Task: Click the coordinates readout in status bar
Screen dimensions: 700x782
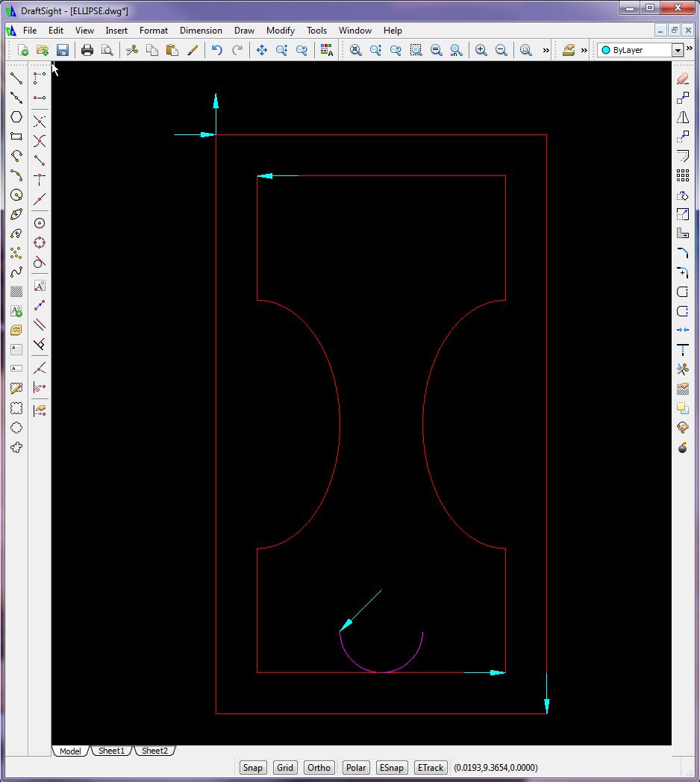Action: [x=496, y=768]
